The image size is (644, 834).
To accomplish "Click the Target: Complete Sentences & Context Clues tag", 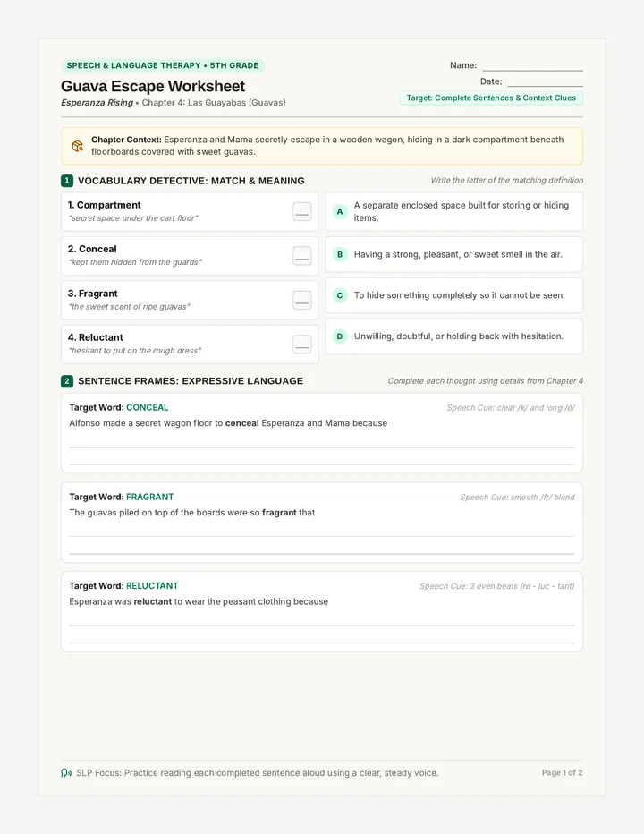I will [x=491, y=98].
